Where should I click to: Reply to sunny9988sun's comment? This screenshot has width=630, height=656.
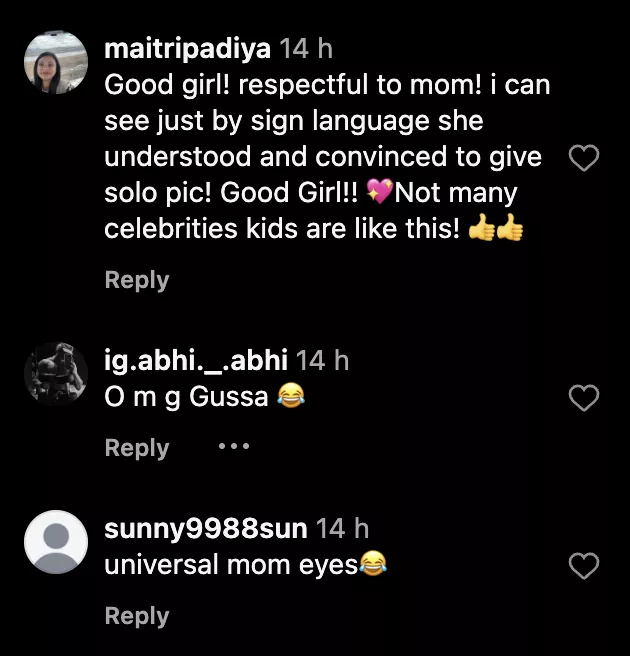click(137, 615)
